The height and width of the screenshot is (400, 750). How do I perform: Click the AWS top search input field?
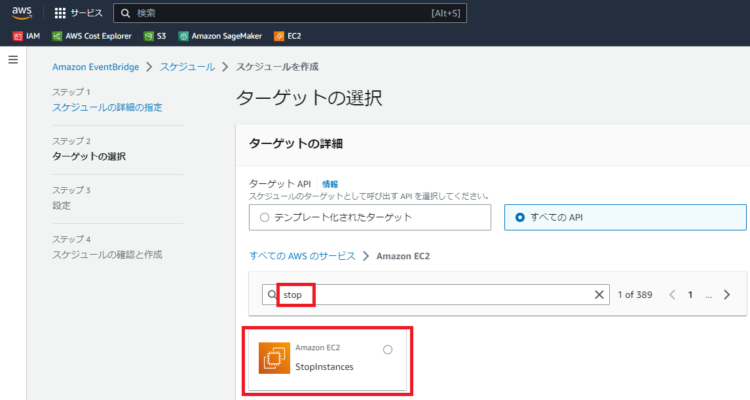[x=290, y=13]
